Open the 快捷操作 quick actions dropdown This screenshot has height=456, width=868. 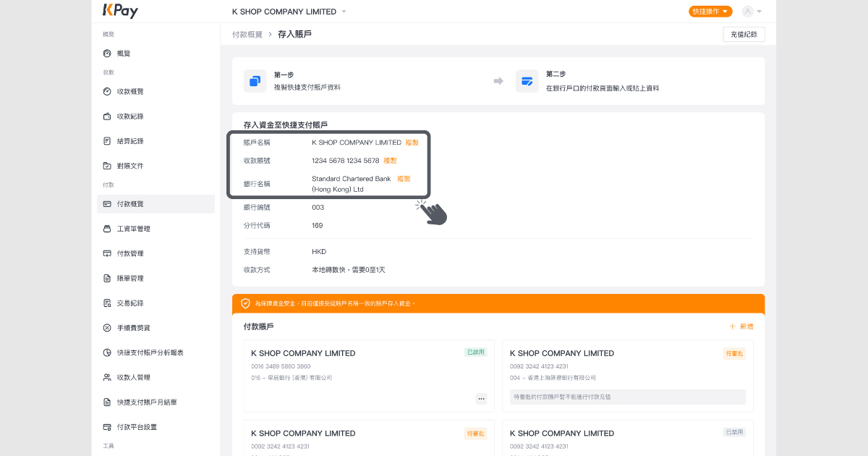pyautogui.click(x=710, y=12)
